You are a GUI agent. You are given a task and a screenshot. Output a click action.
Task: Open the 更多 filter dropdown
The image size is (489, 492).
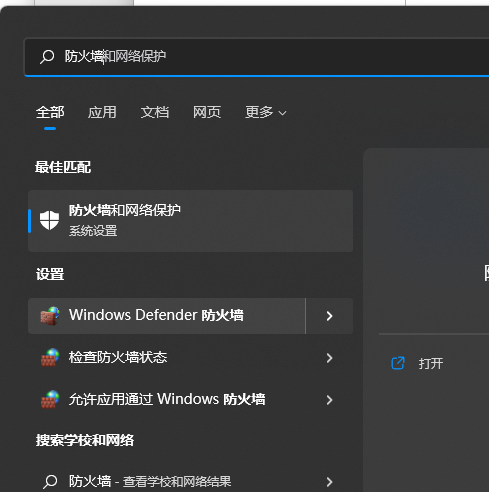click(x=266, y=112)
